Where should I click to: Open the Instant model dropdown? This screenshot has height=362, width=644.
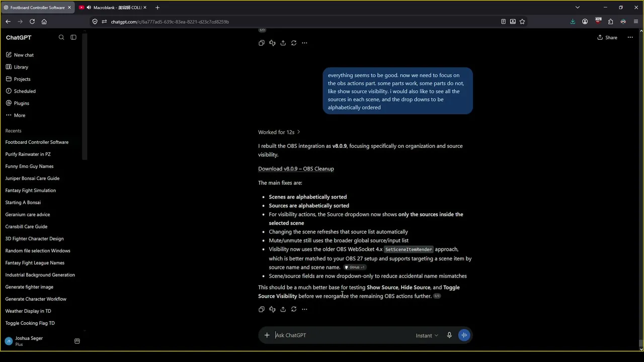[427, 335]
